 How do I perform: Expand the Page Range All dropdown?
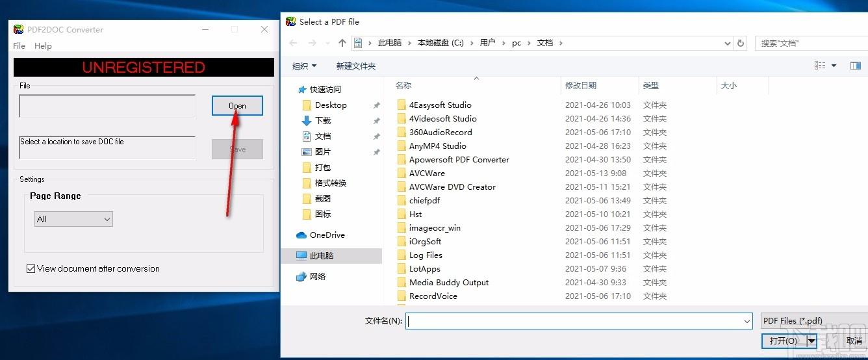pos(73,220)
